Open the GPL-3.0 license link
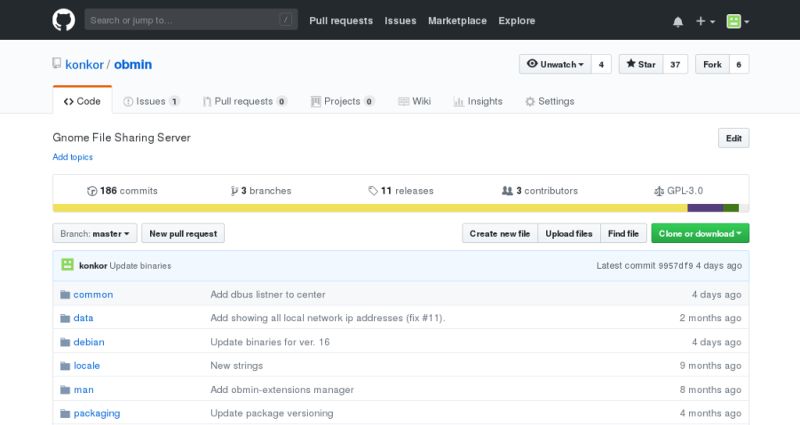The image size is (800, 425). (678, 191)
